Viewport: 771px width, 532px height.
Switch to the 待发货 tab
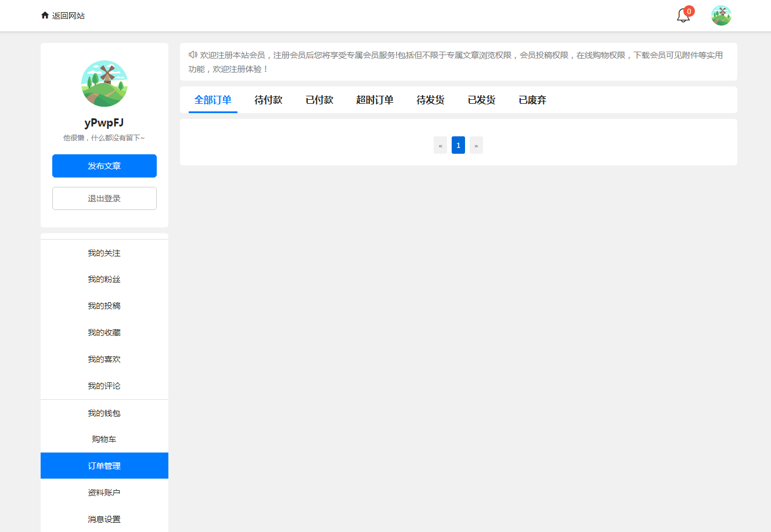[x=431, y=100]
